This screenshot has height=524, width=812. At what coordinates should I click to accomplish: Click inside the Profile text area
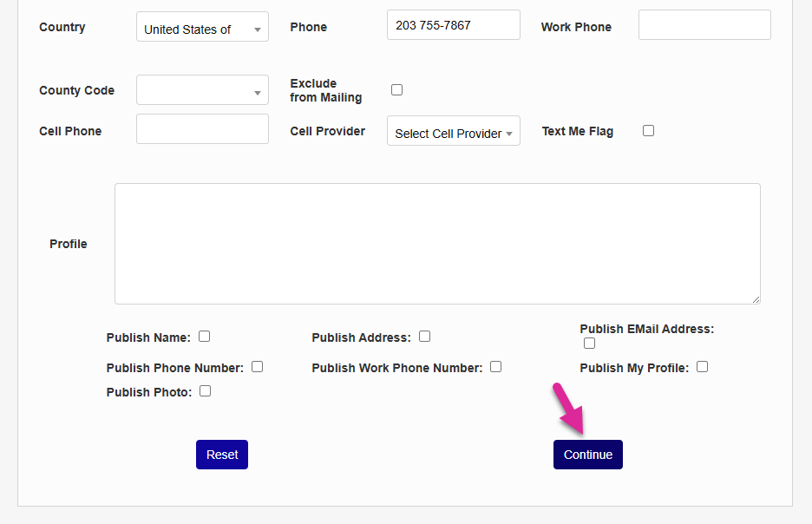click(437, 244)
